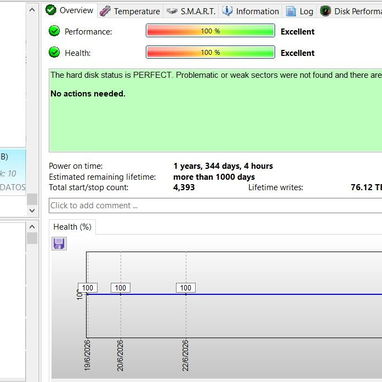Click the upper disk list scroll-down arrow
This screenshot has height=382, width=382.
click(32, 211)
